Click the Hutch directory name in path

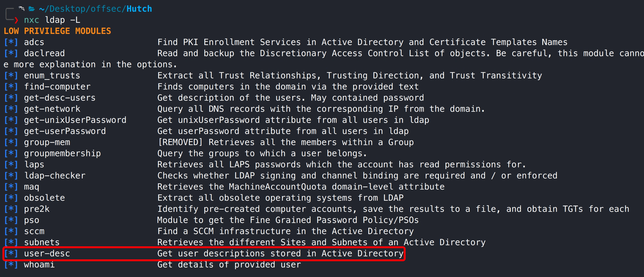(x=139, y=9)
